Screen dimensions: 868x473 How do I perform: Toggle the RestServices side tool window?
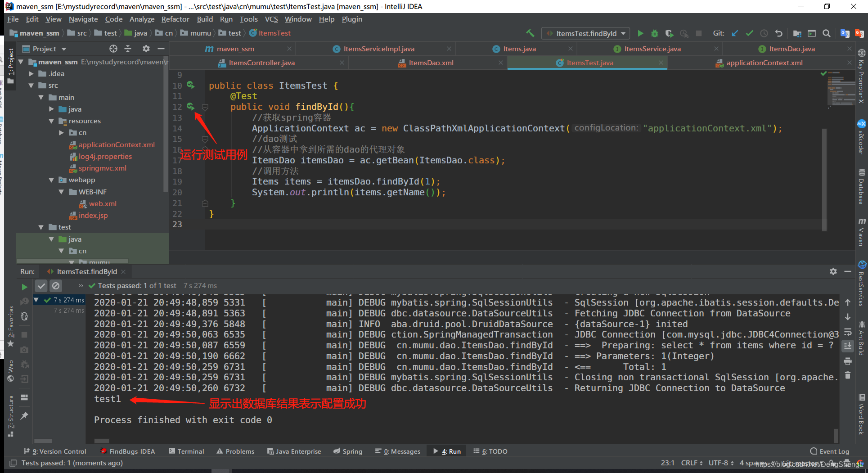862,284
